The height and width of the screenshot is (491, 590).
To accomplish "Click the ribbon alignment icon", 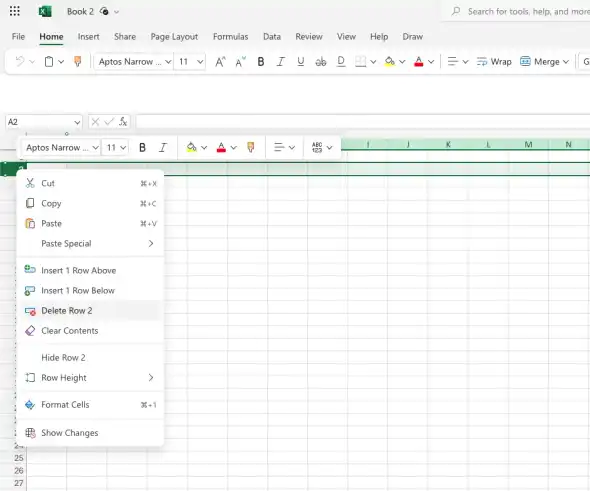I will (x=452, y=62).
